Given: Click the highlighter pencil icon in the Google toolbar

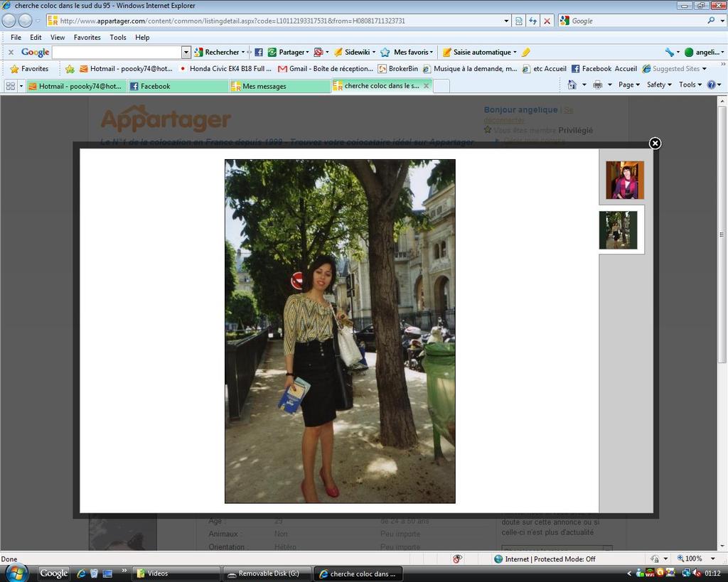Looking at the screenshot, I should pos(526,53).
